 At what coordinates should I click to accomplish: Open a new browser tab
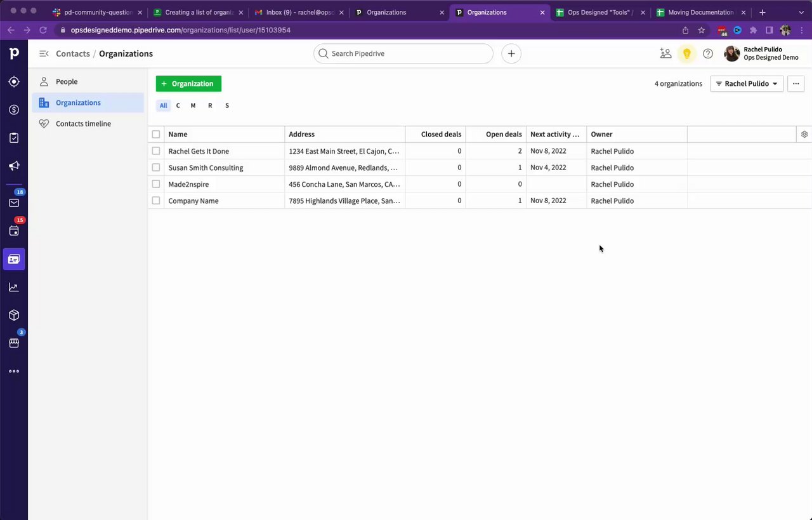tap(763, 12)
